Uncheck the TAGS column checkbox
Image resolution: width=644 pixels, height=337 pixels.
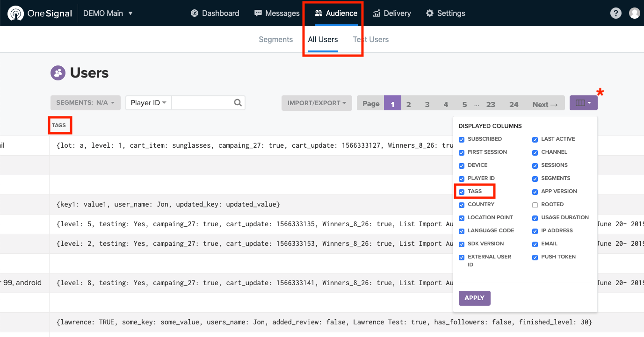tap(462, 192)
